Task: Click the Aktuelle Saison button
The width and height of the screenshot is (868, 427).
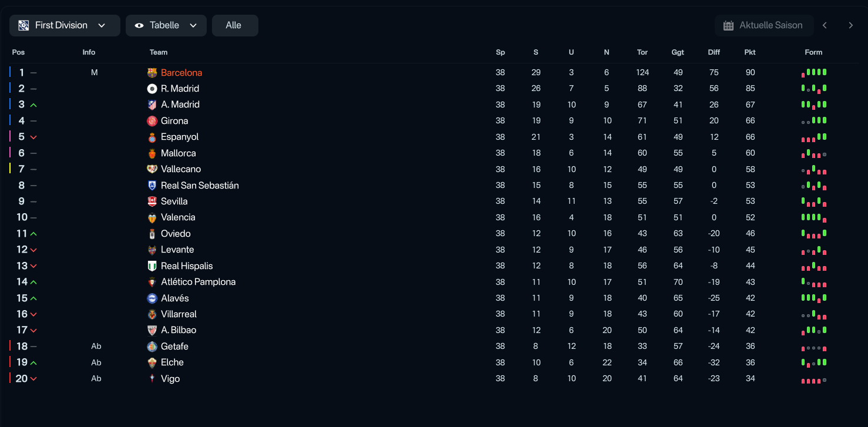Action: pyautogui.click(x=763, y=26)
